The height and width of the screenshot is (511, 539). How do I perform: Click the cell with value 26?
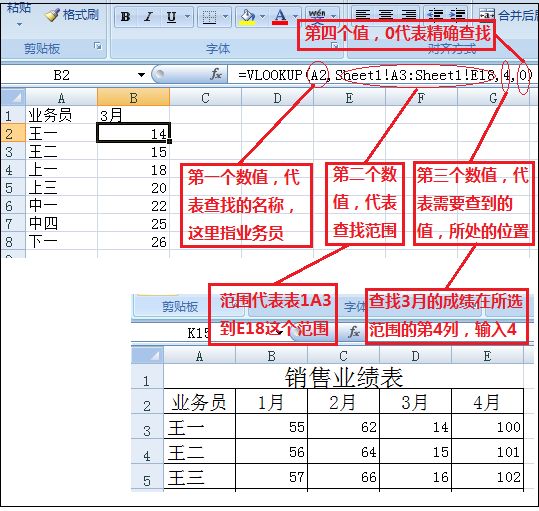pos(133,241)
